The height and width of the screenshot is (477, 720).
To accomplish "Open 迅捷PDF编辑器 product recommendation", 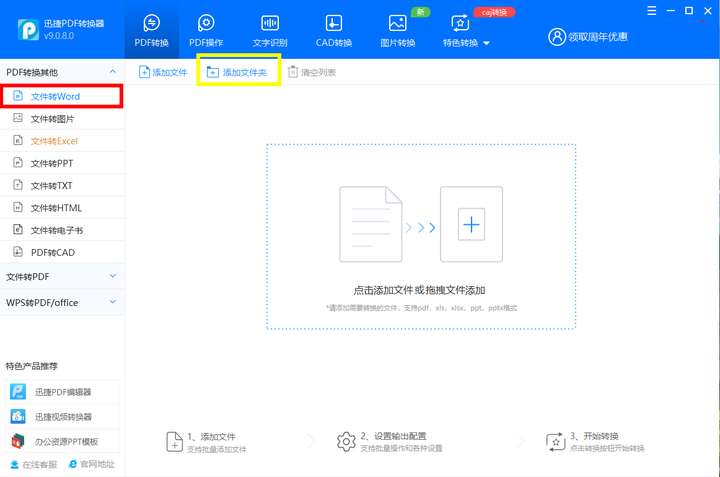I will point(62,392).
